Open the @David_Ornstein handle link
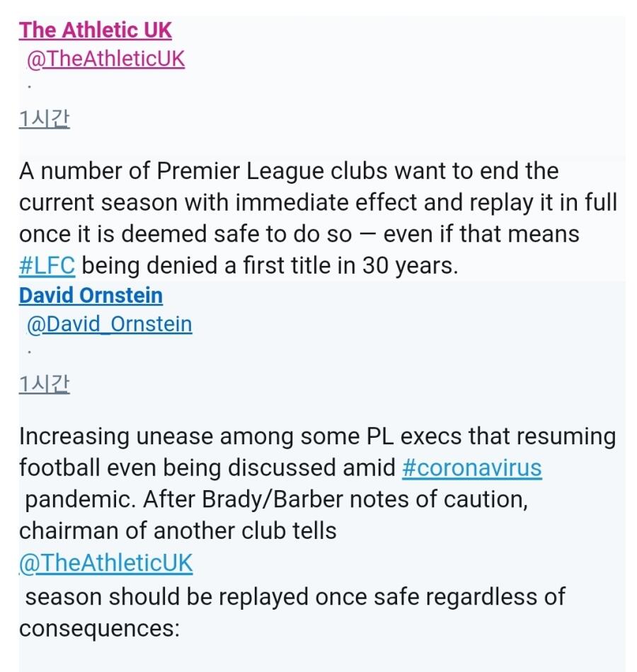Screen dimensions: 637x672 110,325
